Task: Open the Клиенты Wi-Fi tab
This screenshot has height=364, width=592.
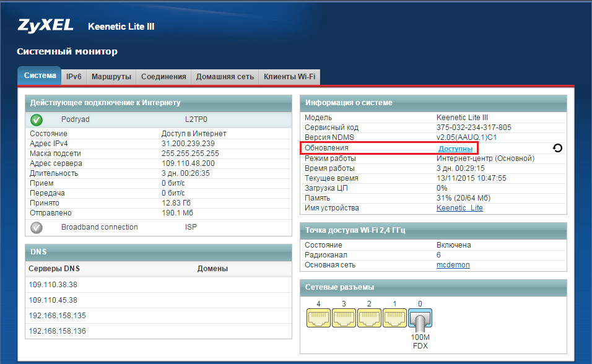Action: point(289,77)
